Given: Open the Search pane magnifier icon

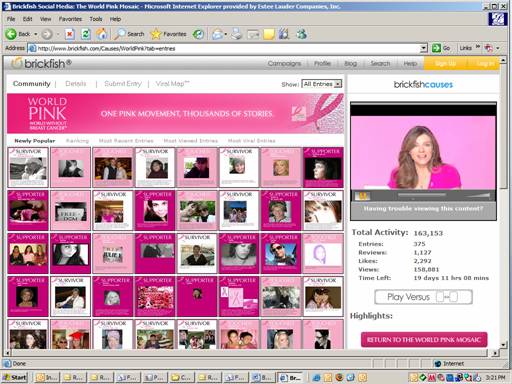Looking at the screenshot, I should point(120,34).
